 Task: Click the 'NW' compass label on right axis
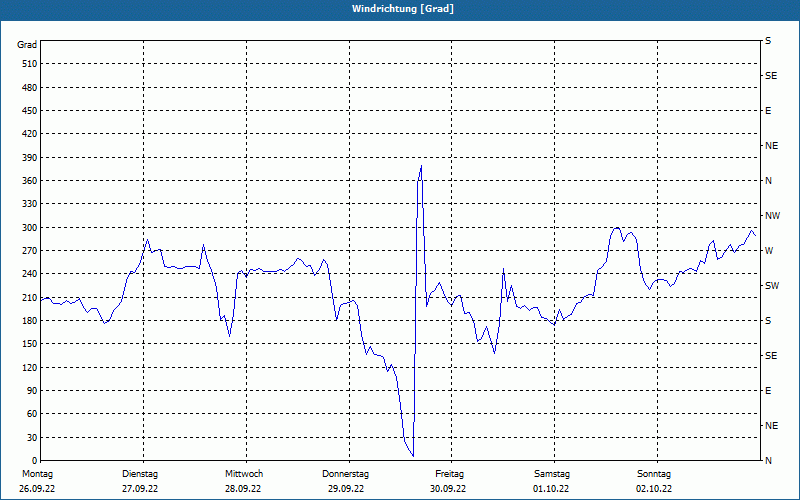tap(773, 216)
